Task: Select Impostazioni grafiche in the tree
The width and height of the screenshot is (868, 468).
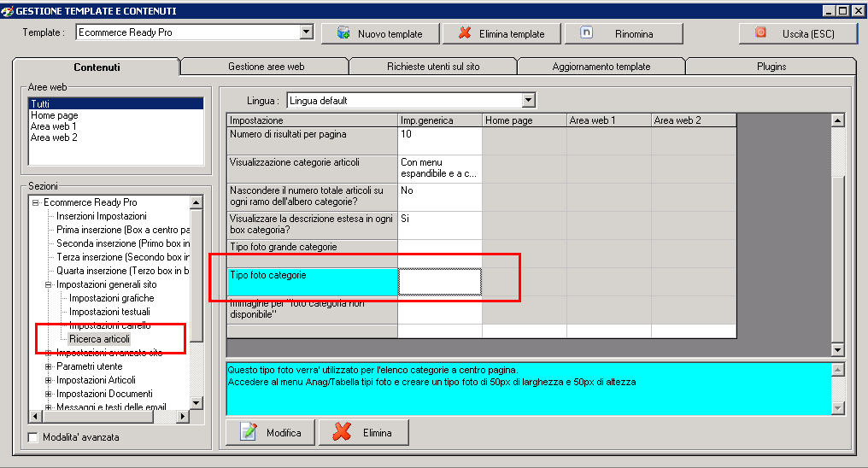Action: (x=111, y=298)
